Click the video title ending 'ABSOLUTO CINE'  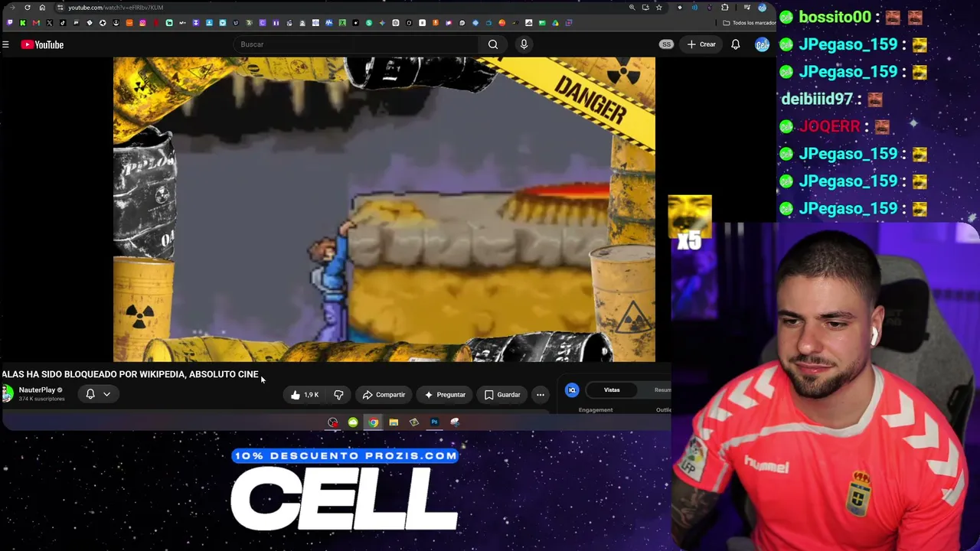click(130, 374)
